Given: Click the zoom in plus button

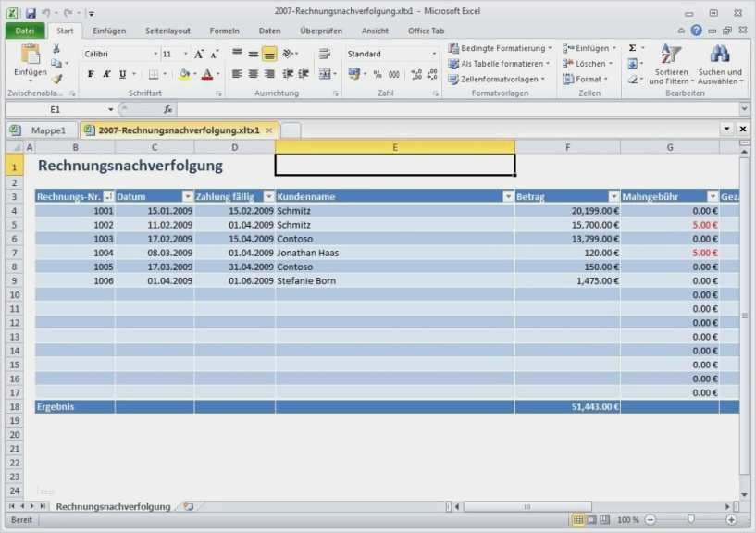Looking at the screenshot, I should [x=731, y=519].
